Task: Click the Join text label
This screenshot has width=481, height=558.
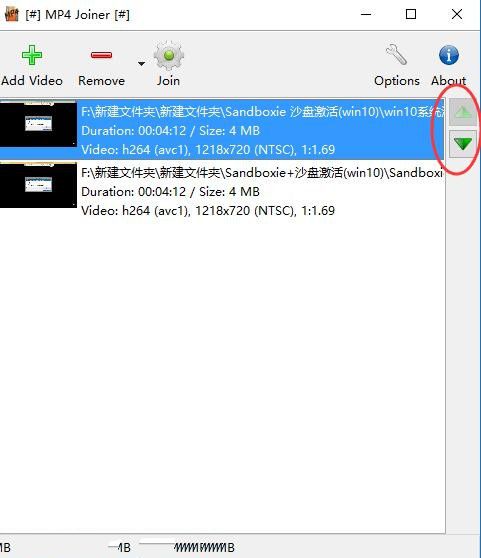Action: 168,81
